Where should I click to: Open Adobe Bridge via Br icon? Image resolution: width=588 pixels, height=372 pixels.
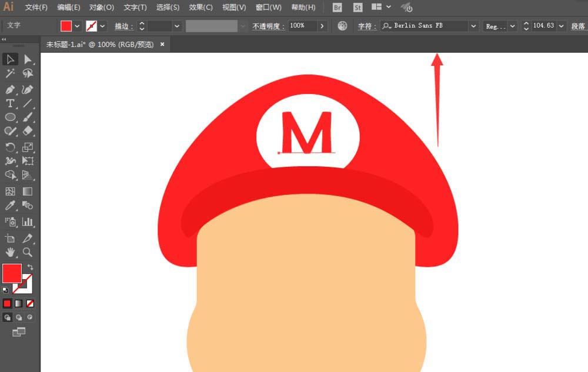coord(337,7)
